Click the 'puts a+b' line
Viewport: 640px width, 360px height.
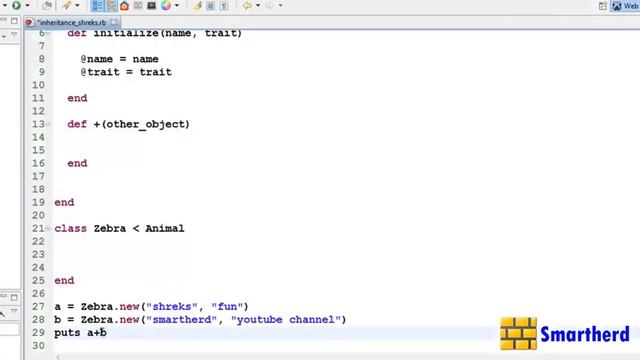[80, 333]
